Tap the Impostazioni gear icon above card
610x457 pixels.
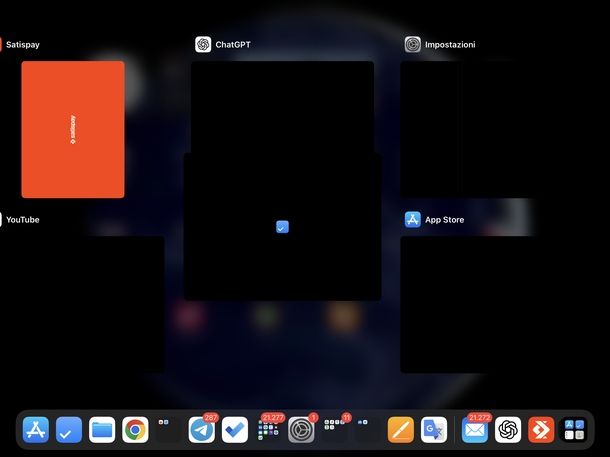click(x=412, y=44)
